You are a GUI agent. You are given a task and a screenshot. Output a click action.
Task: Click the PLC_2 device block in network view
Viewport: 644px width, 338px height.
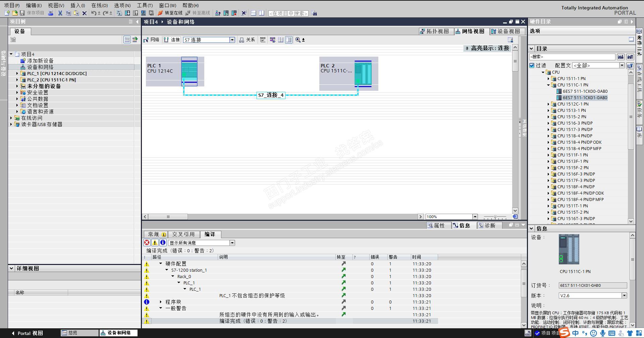coord(349,74)
